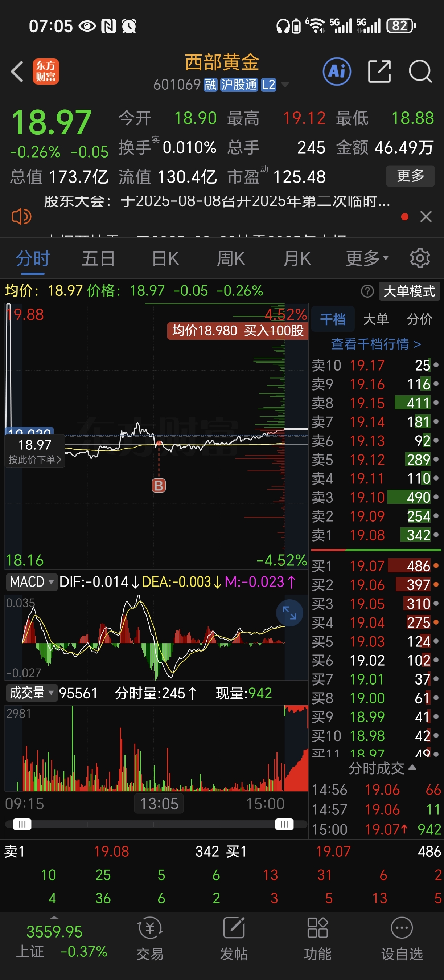Select 卖8 row at 19.15
This screenshot has height=980, width=444.
point(375,403)
